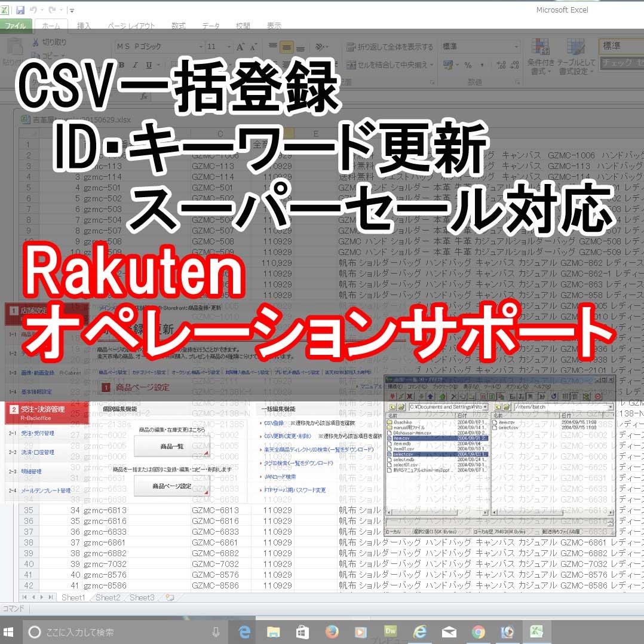644x644 pixels.
Task: Click the 商品一覧 button in Rakuten RMS
Action: click(x=171, y=446)
